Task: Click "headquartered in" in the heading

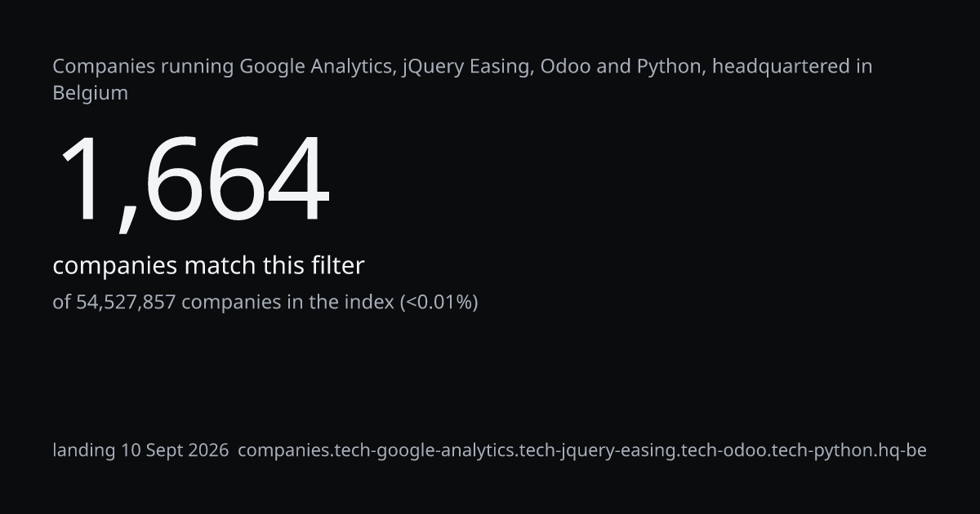Action: pyautogui.click(x=792, y=67)
